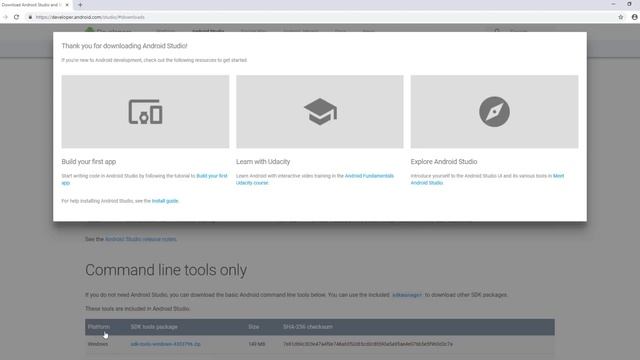Screen dimensions: 640x360
Task: Open the Build your first app thumbnail
Action: click(145, 111)
